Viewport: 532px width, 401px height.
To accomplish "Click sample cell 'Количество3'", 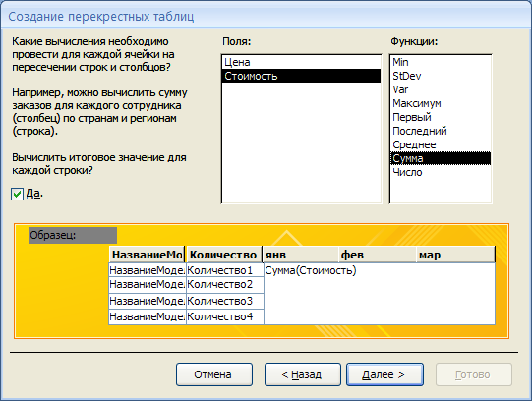I will tap(225, 301).
